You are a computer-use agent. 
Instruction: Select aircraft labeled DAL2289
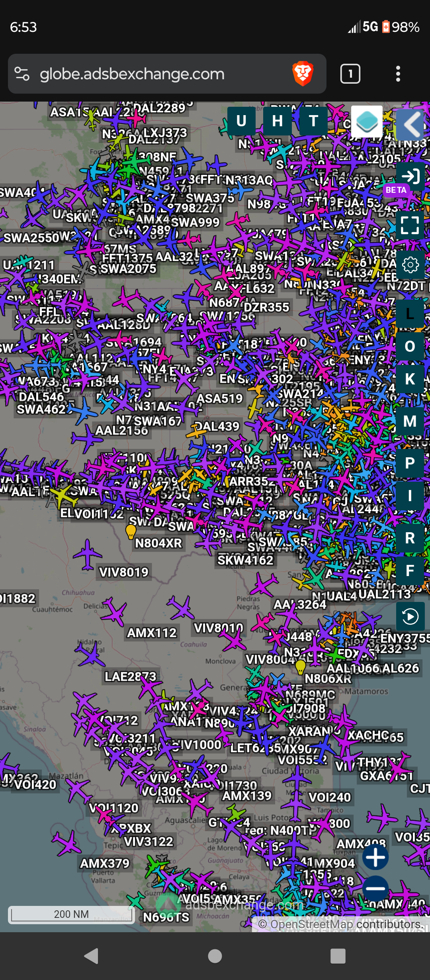tap(159, 108)
